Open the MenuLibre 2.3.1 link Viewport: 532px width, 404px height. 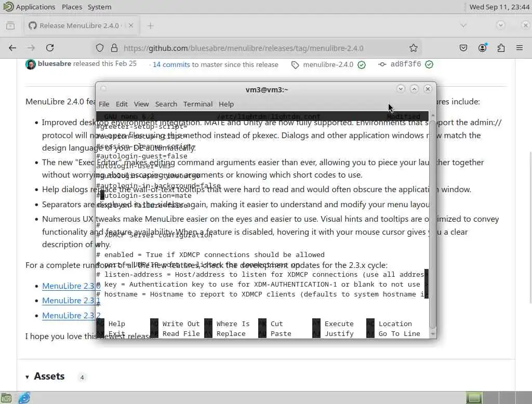point(71,301)
